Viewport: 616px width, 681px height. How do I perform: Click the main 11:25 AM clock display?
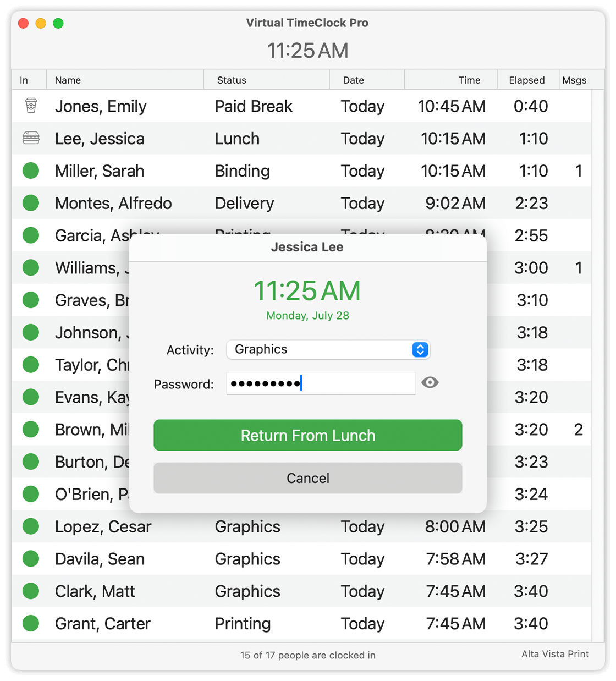(307, 51)
